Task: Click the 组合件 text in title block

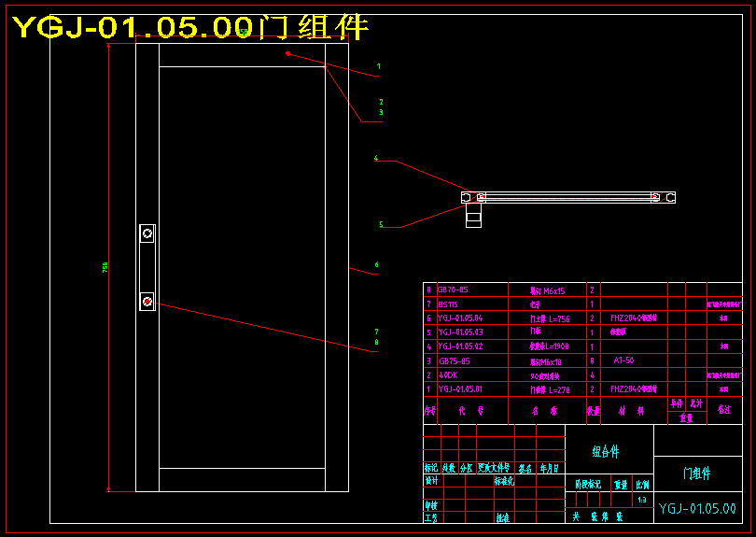Action: (606, 452)
